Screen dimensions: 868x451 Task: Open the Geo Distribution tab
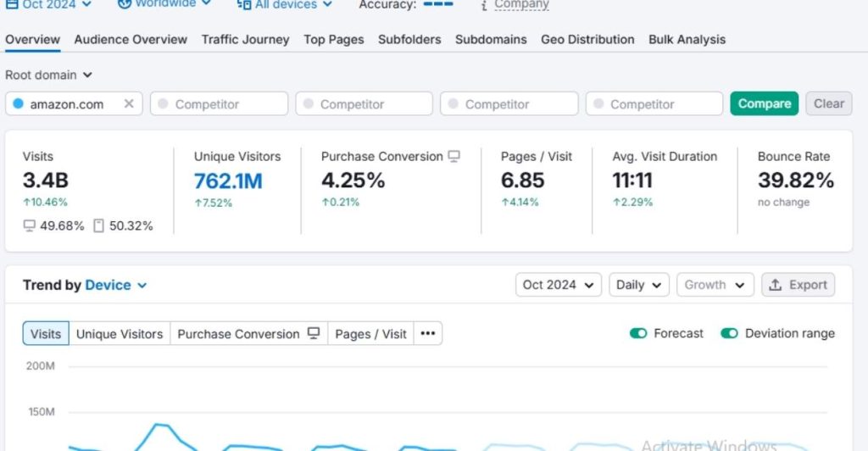[587, 39]
